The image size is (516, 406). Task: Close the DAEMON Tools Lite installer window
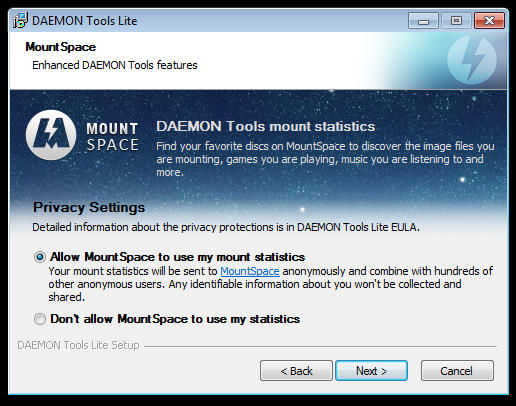(489, 21)
